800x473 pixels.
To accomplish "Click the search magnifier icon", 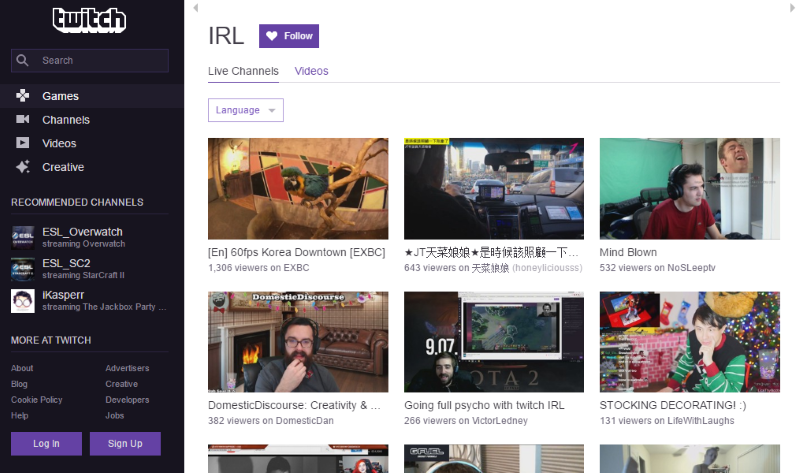I will click(x=22, y=60).
